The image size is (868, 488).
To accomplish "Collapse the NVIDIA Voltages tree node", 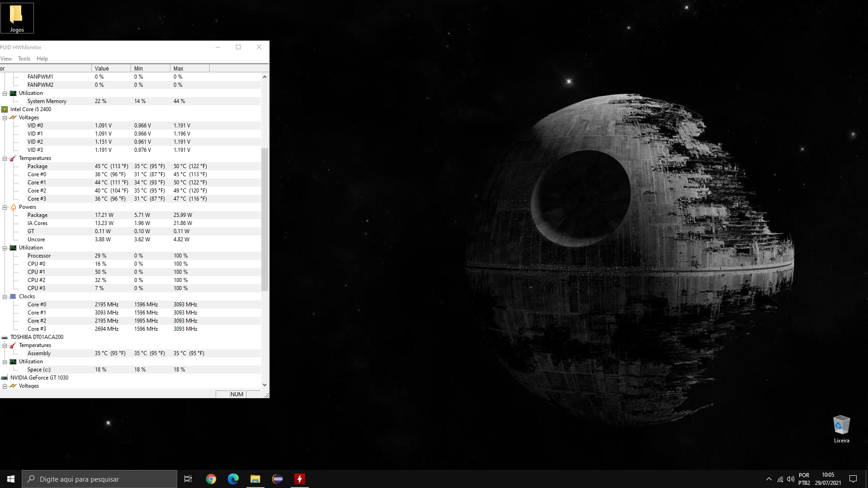I will pos(5,386).
